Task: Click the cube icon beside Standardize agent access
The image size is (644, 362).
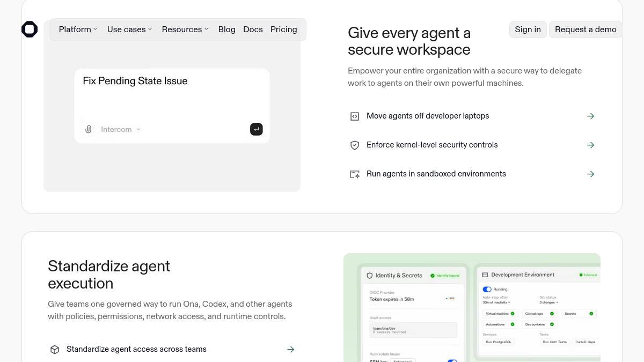Action: click(55, 349)
